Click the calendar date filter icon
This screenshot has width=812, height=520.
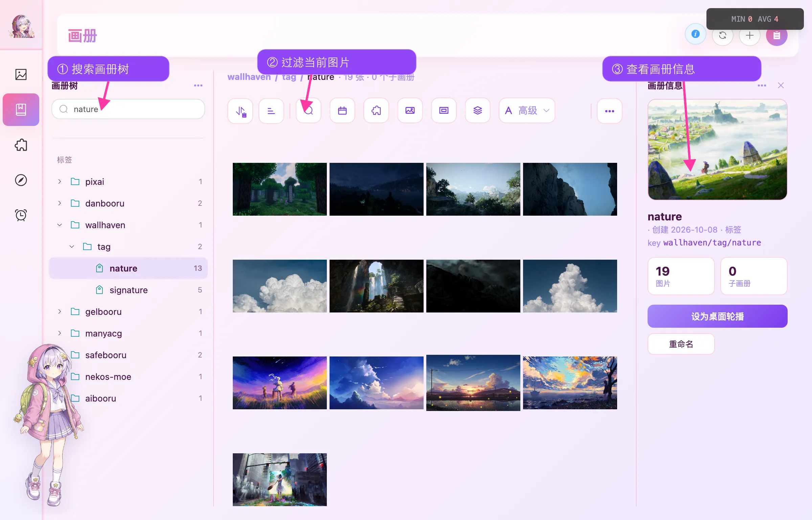click(342, 111)
